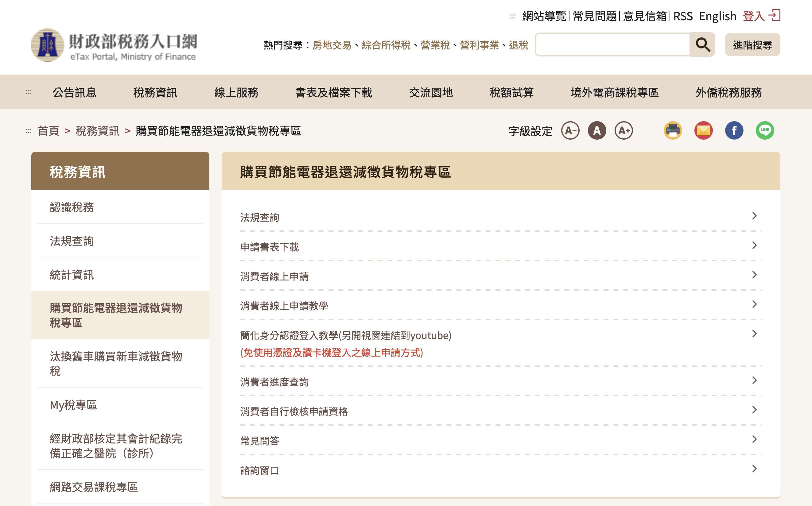Click the 登入 link

[754, 16]
